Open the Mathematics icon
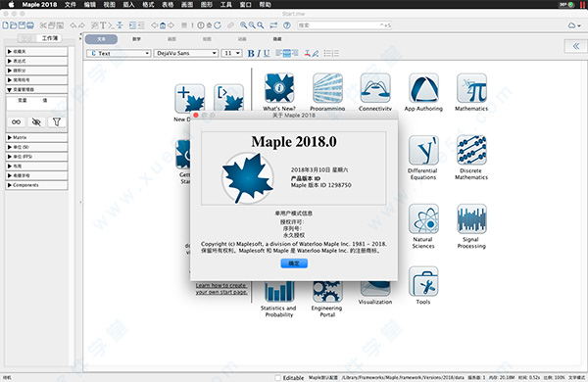 [471, 88]
